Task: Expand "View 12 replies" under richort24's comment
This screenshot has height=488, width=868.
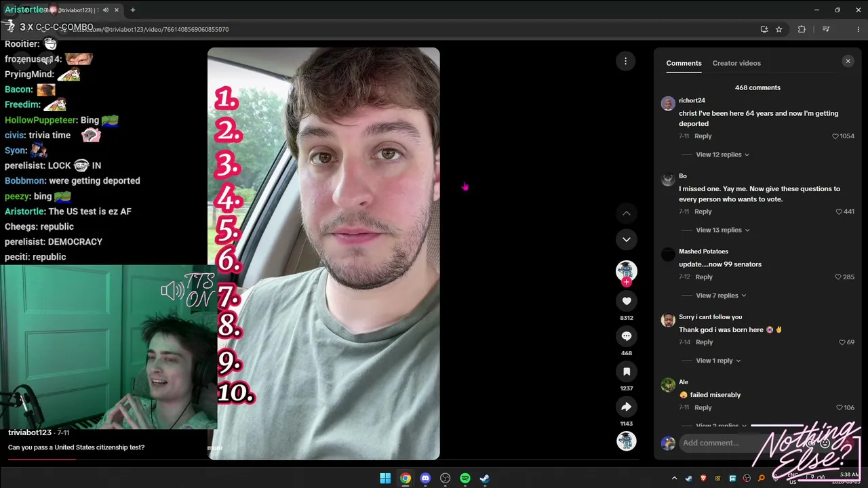Action: tap(722, 155)
